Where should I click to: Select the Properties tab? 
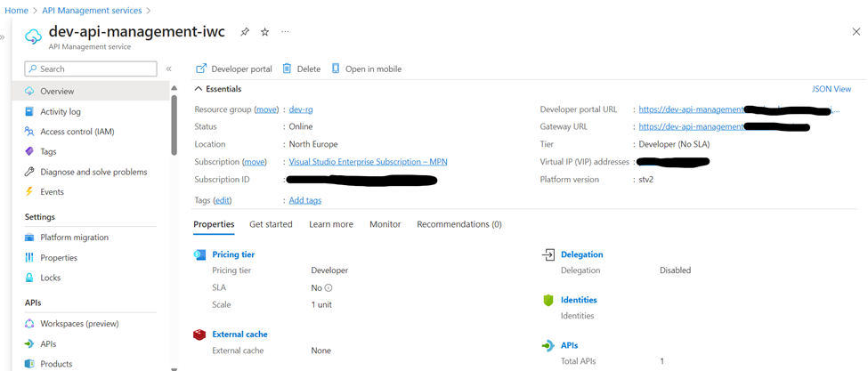pyautogui.click(x=214, y=224)
